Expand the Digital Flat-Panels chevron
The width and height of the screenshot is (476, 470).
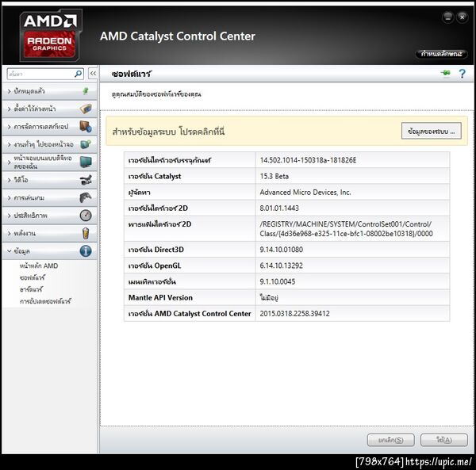(9, 162)
